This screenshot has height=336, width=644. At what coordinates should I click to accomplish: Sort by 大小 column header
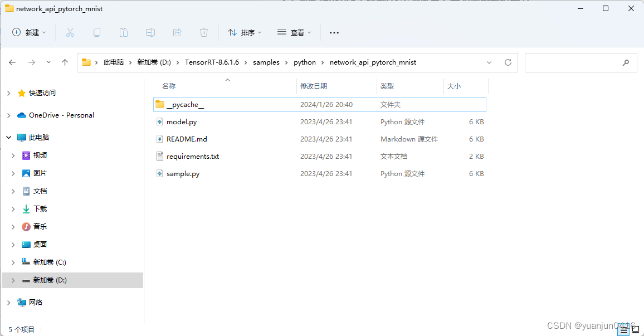point(454,86)
